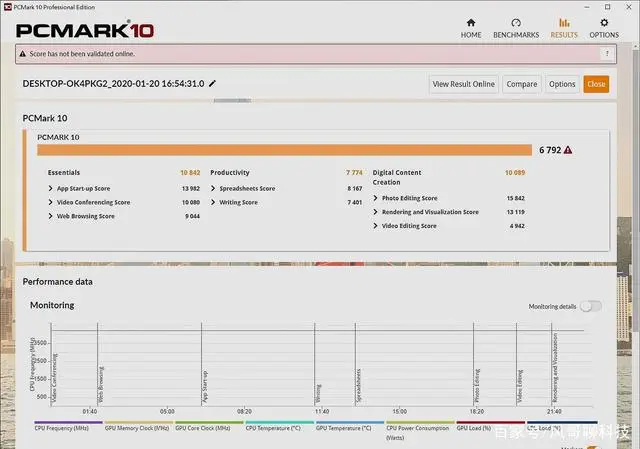
Task: Go to the HOME page
Action: (x=471, y=29)
